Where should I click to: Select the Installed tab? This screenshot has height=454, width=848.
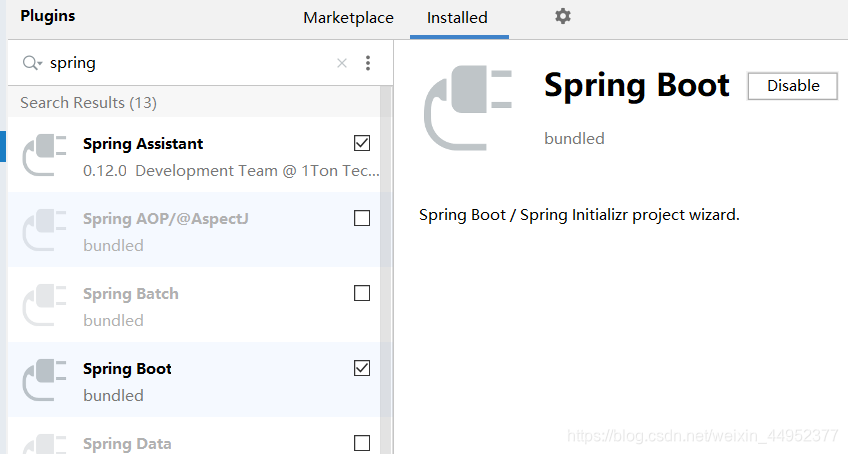pyautogui.click(x=458, y=18)
